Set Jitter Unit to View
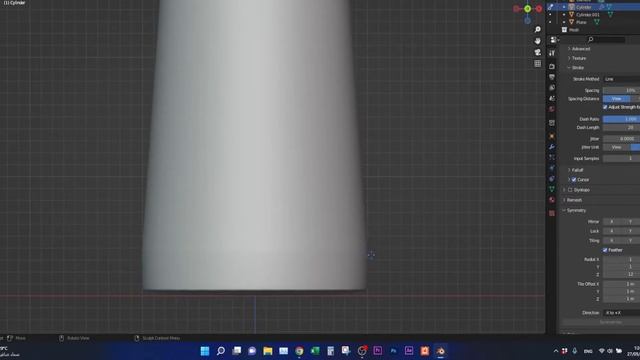 click(616, 147)
